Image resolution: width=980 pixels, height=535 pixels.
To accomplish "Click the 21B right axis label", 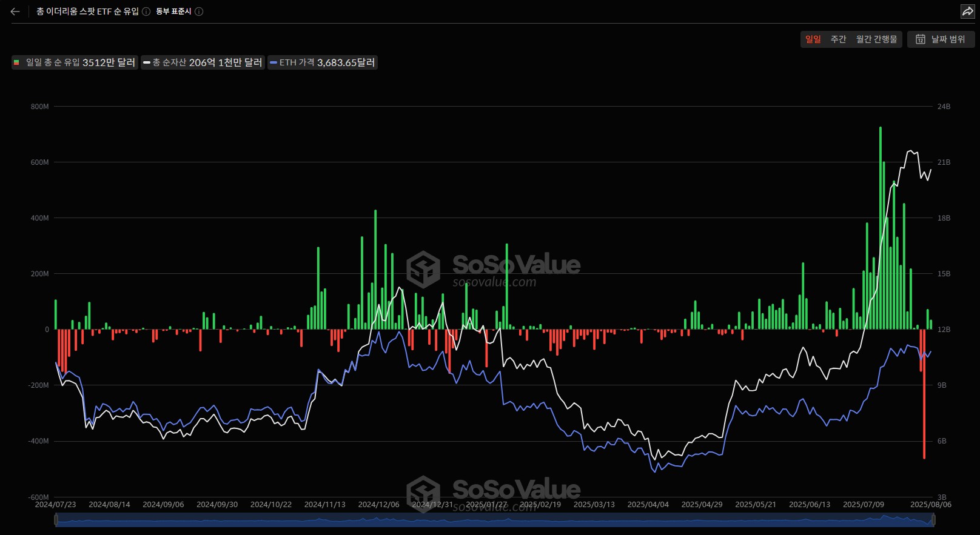I will pyautogui.click(x=944, y=162).
